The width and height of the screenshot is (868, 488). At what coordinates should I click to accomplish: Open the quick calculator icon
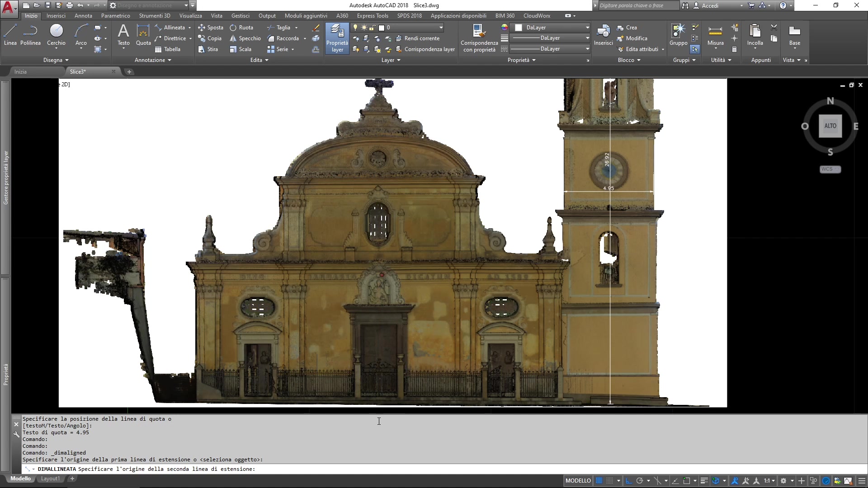click(735, 49)
